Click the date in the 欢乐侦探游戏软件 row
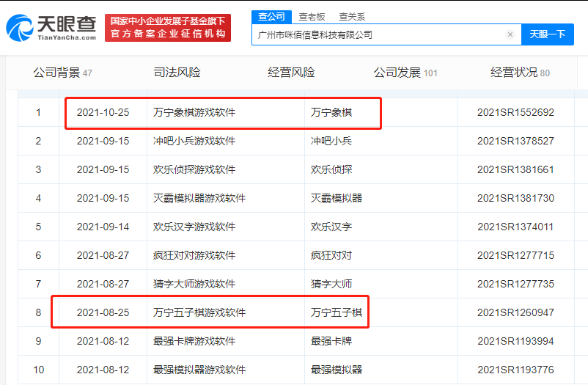588x385 pixels. coord(103,169)
